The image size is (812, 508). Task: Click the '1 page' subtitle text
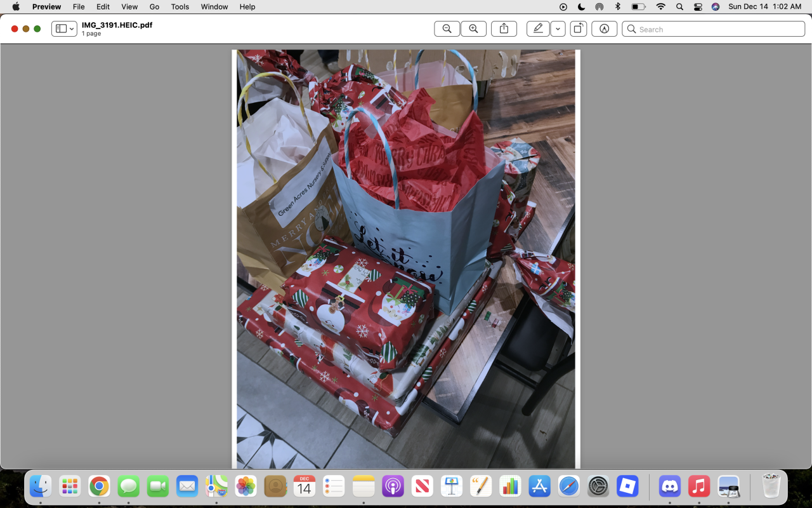pos(91,34)
